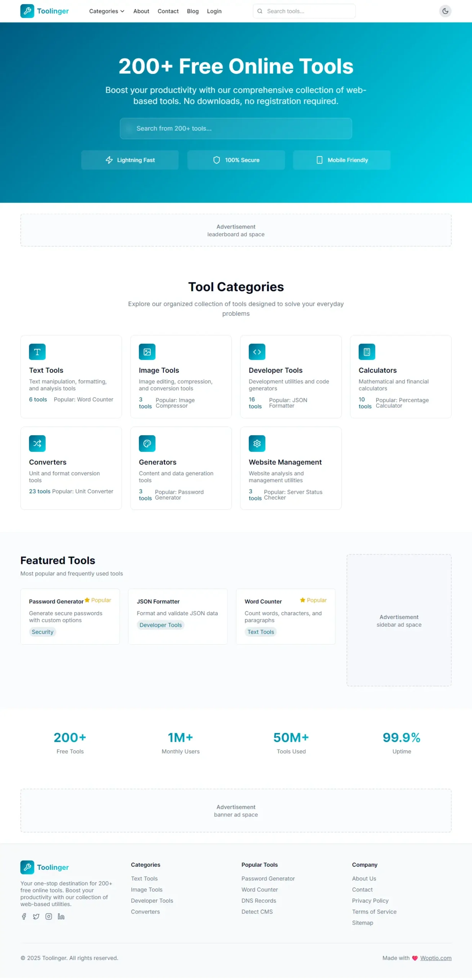Screen dimensions: 472x980
Task: Open the Text Tools category icon
Action: (x=37, y=352)
